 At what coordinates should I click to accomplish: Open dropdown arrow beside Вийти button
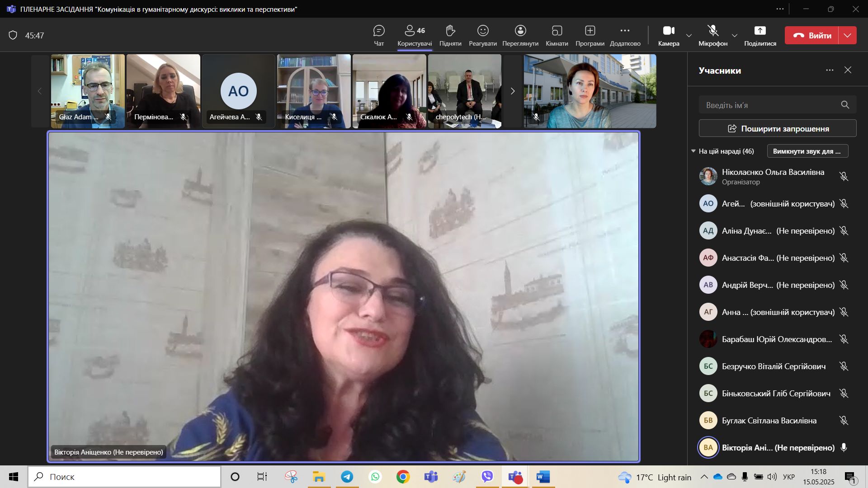point(848,35)
